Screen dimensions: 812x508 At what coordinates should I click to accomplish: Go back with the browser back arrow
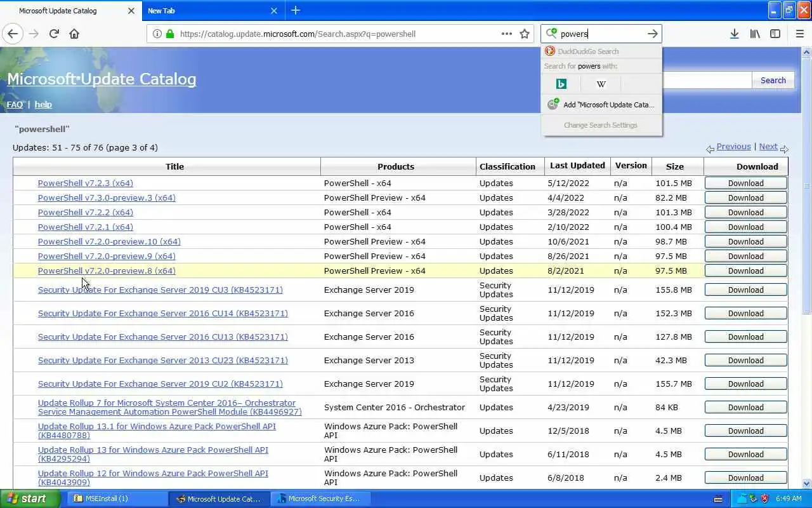coord(13,34)
